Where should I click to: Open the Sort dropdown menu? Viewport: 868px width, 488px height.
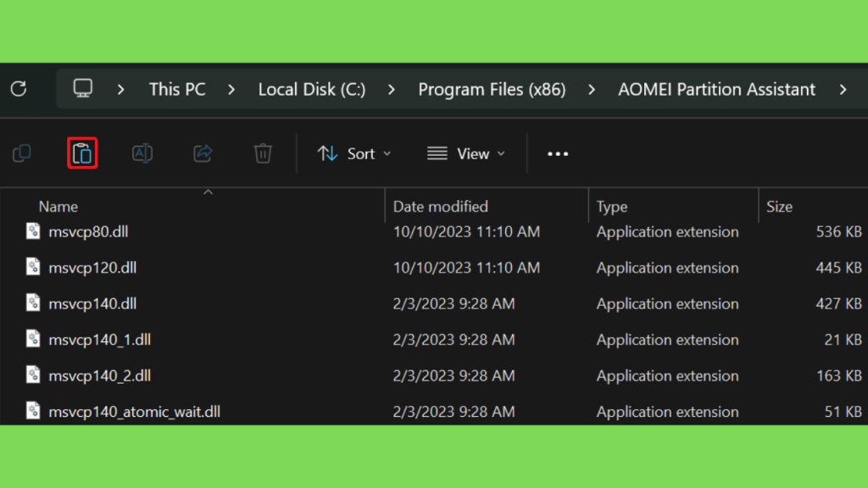point(354,154)
